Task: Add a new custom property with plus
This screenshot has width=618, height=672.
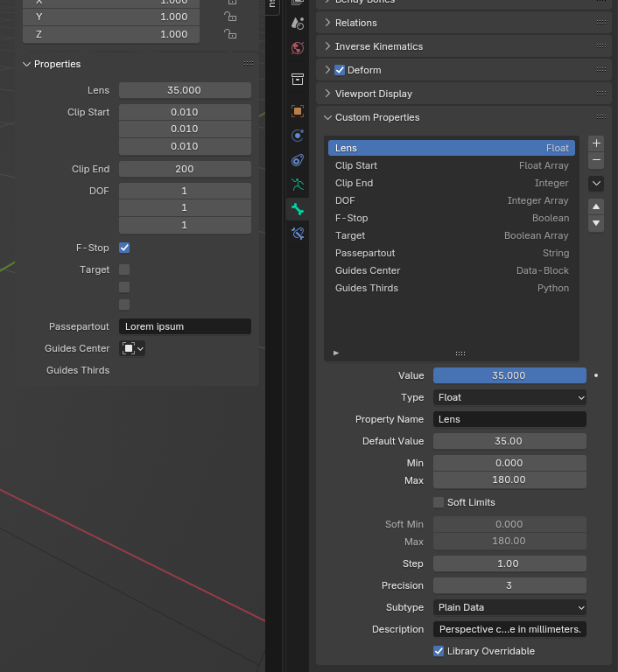Action: [x=596, y=143]
